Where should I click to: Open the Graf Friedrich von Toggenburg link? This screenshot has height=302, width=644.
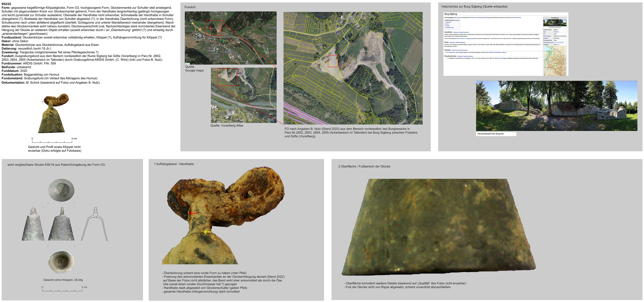click(x=465, y=39)
